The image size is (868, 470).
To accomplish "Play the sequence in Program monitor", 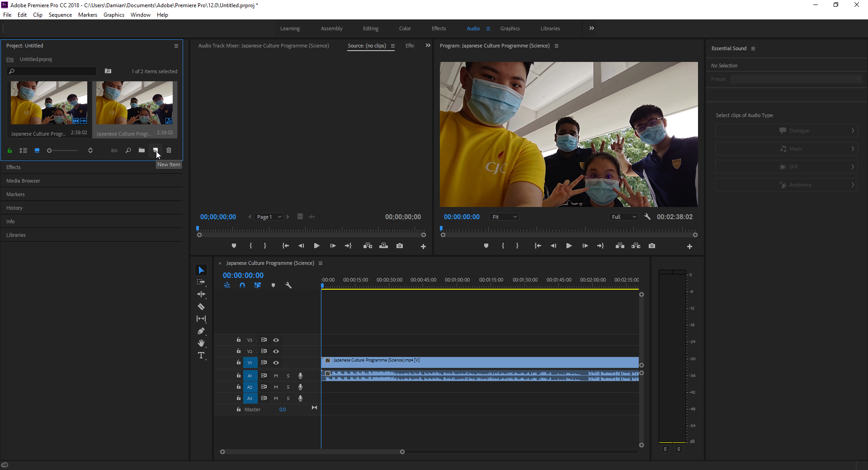I will coord(569,246).
